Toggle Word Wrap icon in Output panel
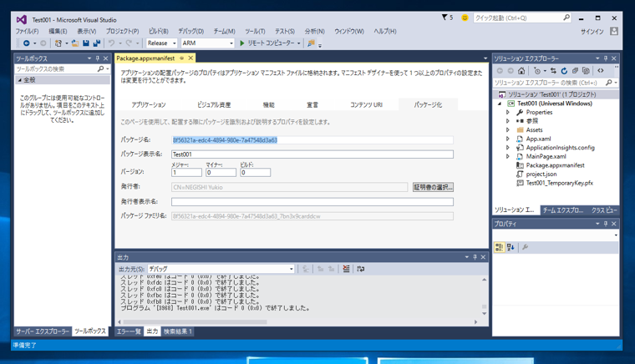635x364 pixels. point(360,269)
